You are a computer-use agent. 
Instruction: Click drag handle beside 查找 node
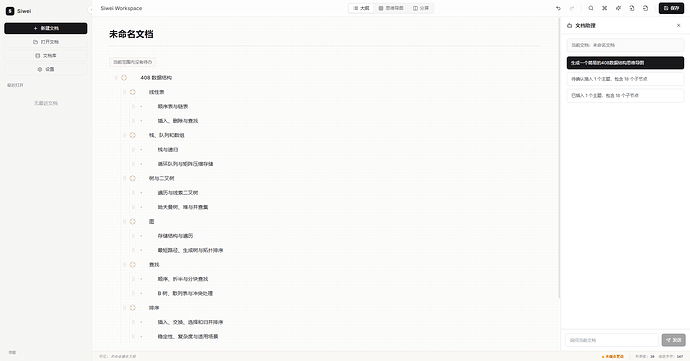[x=125, y=265]
